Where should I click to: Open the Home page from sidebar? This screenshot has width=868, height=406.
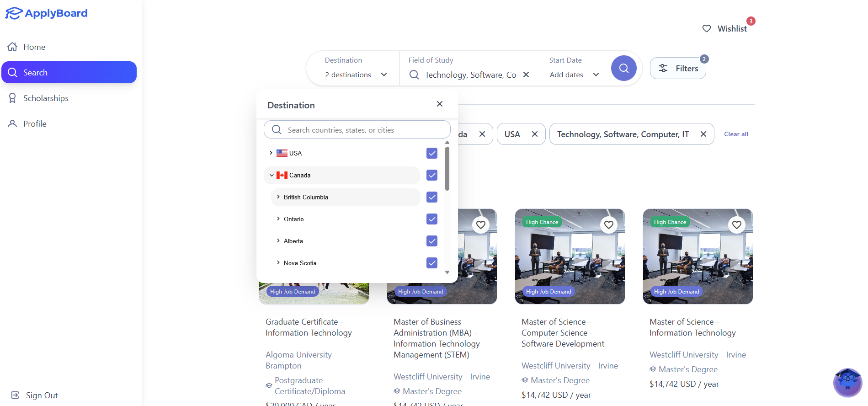pyautogui.click(x=69, y=47)
